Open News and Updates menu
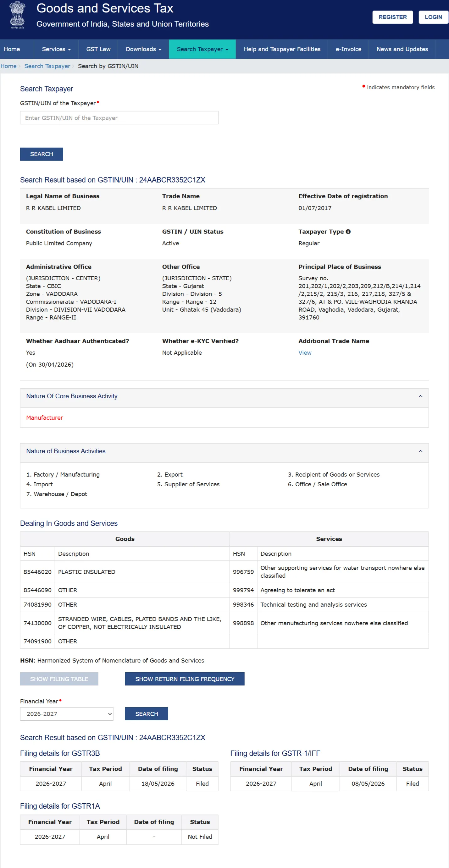 click(402, 49)
